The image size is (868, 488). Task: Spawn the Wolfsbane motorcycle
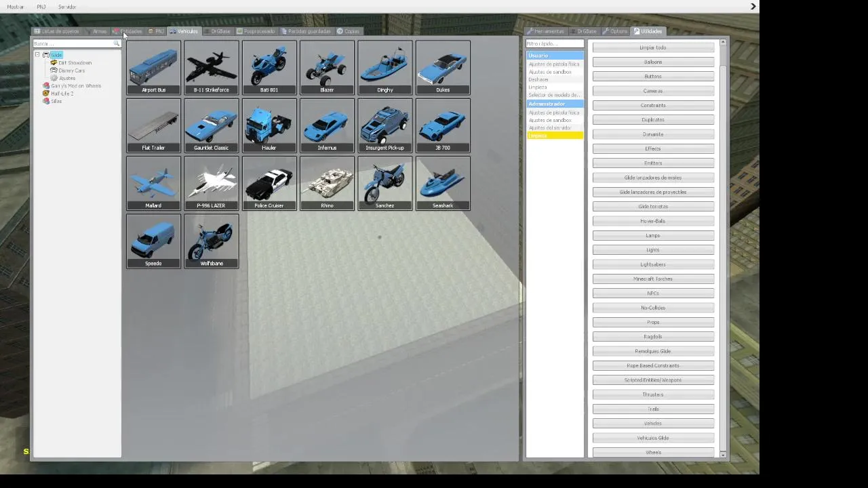(212, 241)
